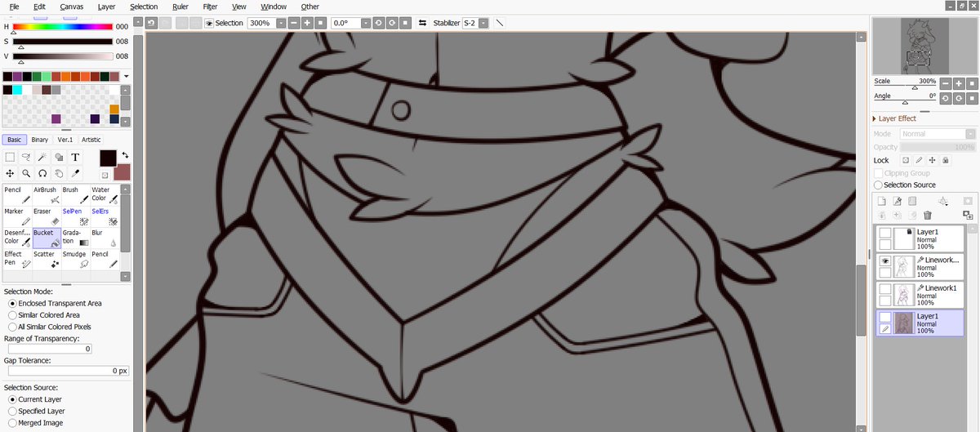Image resolution: width=980 pixels, height=432 pixels.
Task: Open the Ruler menu
Action: (x=180, y=7)
